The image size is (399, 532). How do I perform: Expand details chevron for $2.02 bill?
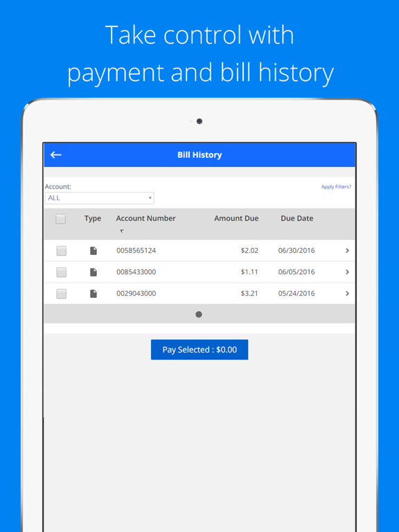[347, 250]
